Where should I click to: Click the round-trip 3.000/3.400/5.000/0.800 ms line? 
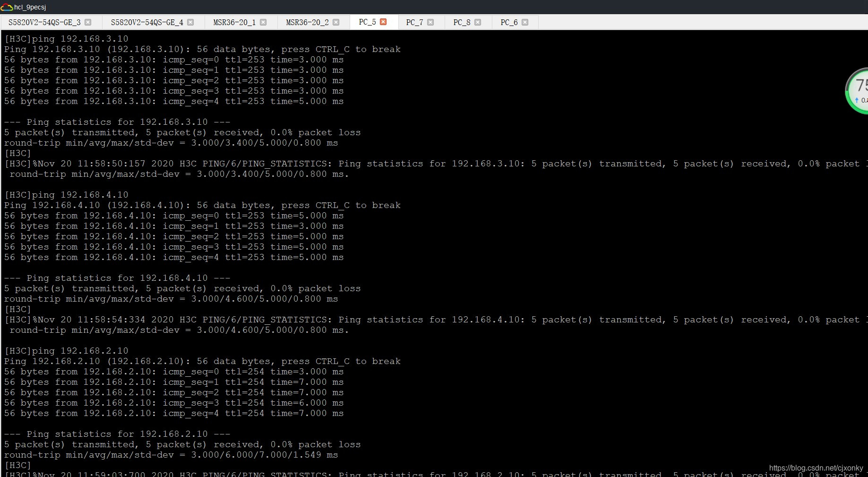click(x=171, y=143)
